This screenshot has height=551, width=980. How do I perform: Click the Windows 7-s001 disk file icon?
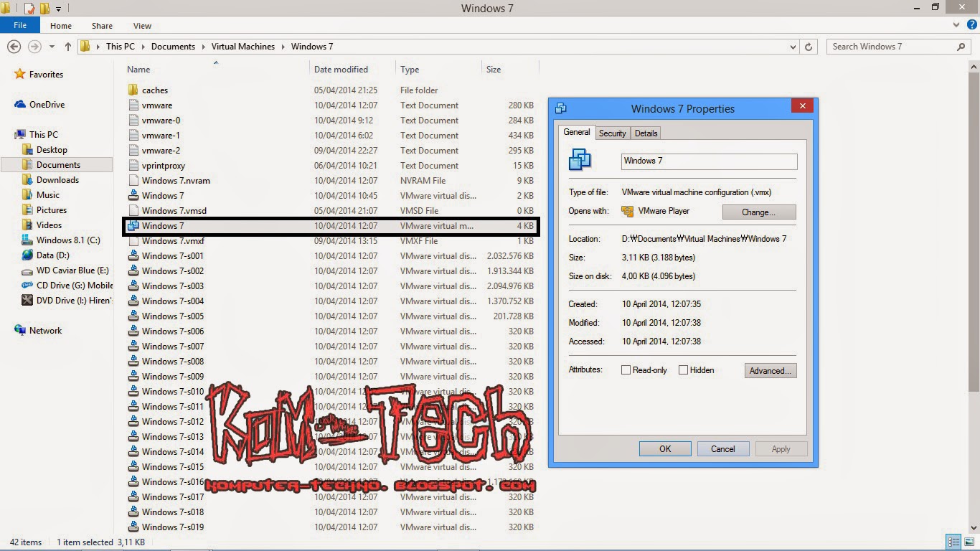(133, 256)
